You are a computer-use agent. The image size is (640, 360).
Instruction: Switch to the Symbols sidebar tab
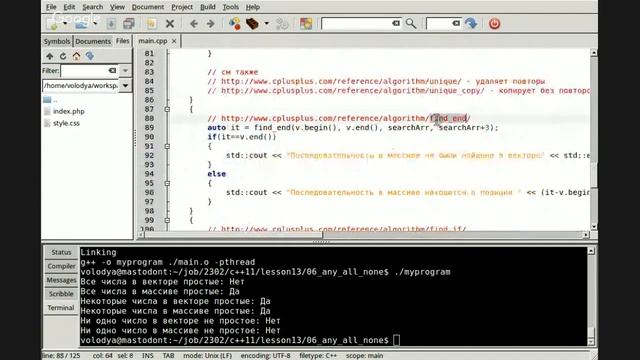57,41
